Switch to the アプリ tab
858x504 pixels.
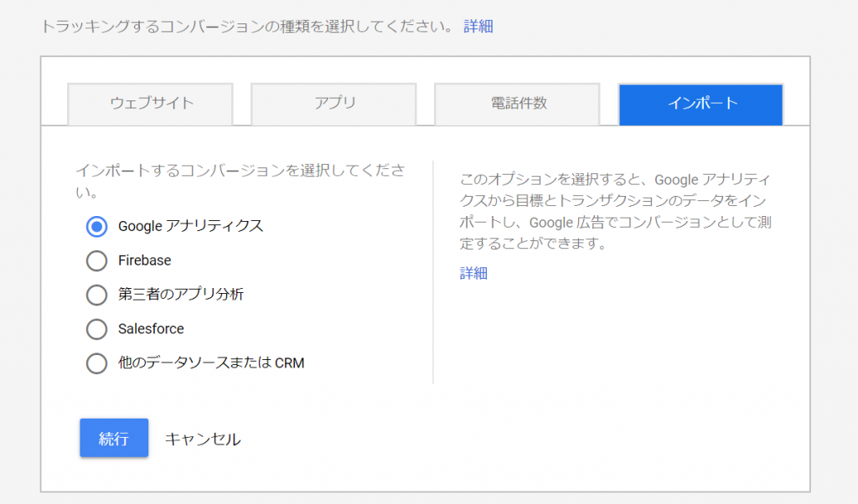333,104
